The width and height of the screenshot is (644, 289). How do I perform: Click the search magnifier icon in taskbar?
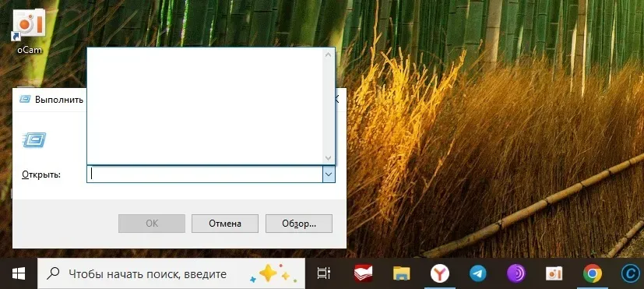click(53, 273)
